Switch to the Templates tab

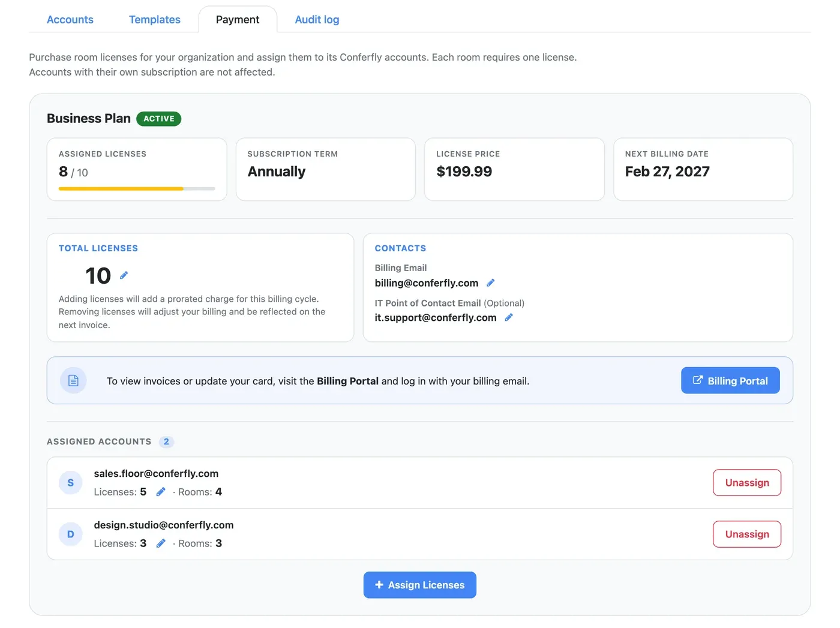(155, 19)
